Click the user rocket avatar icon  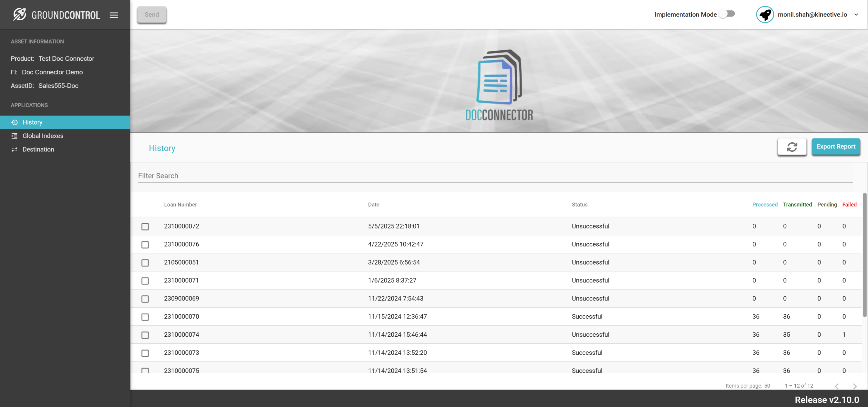click(x=765, y=15)
